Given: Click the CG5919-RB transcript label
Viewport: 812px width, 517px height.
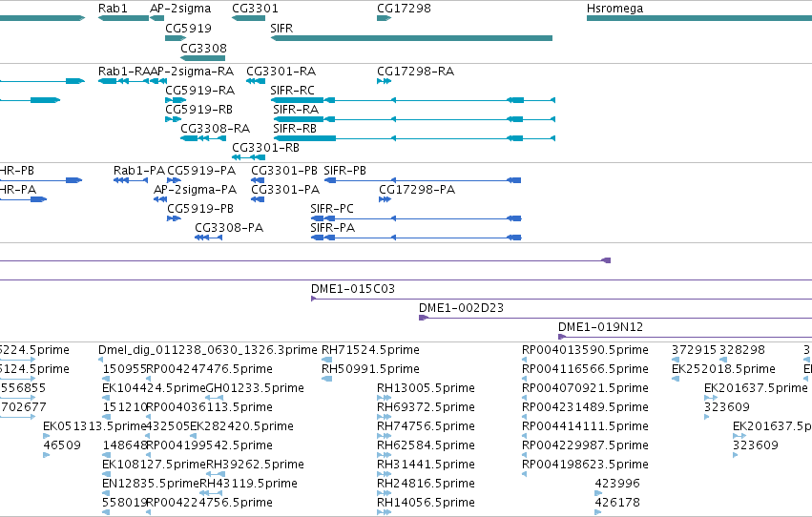Looking at the screenshot, I should click(198, 110).
